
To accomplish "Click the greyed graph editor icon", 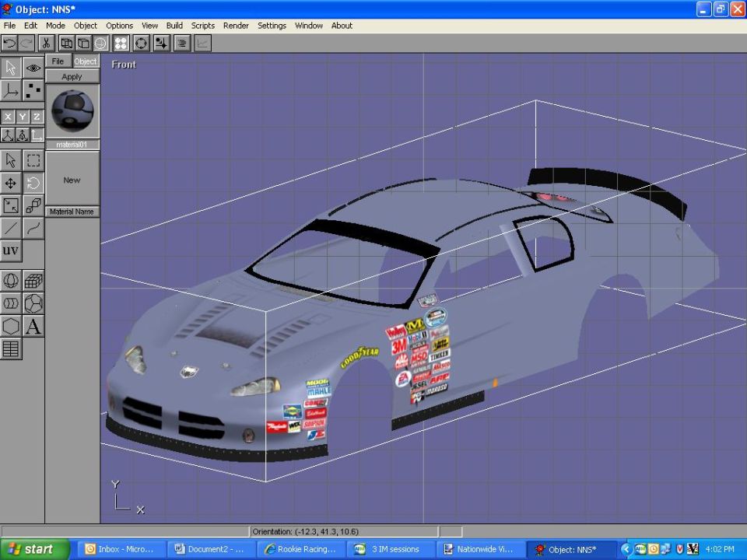I will [x=202, y=44].
